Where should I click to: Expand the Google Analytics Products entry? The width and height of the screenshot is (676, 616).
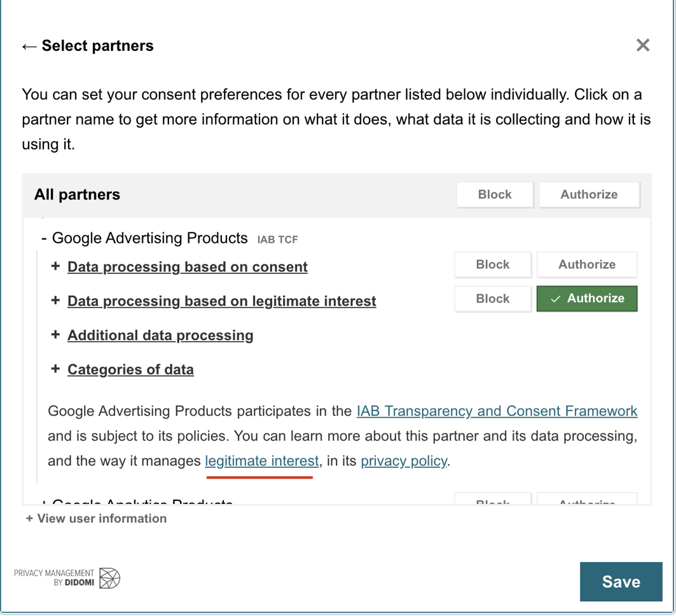pyautogui.click(x=45, y=502)
